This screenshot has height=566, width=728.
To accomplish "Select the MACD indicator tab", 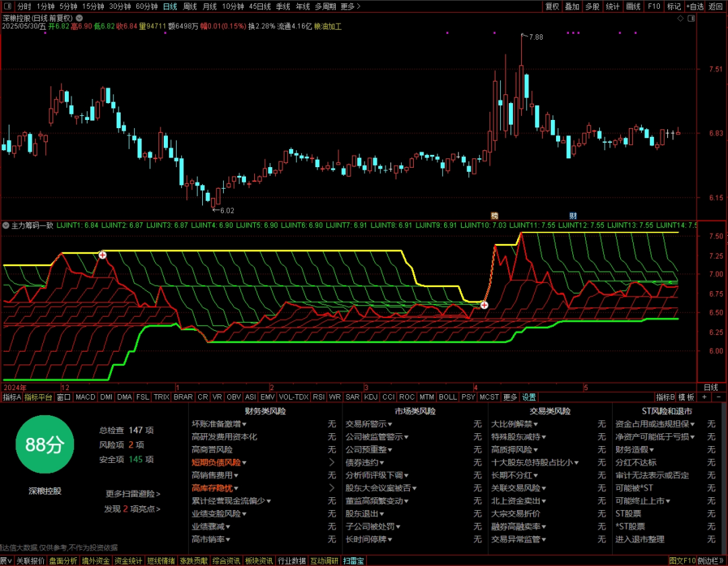I will 86,397.
